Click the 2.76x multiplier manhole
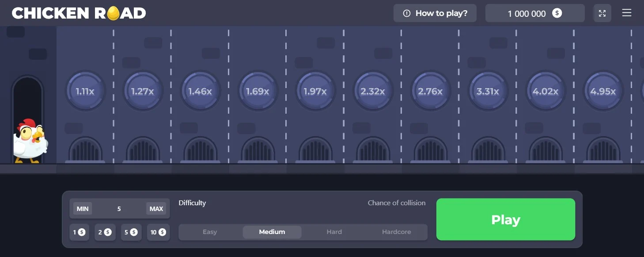 point(430,91)
